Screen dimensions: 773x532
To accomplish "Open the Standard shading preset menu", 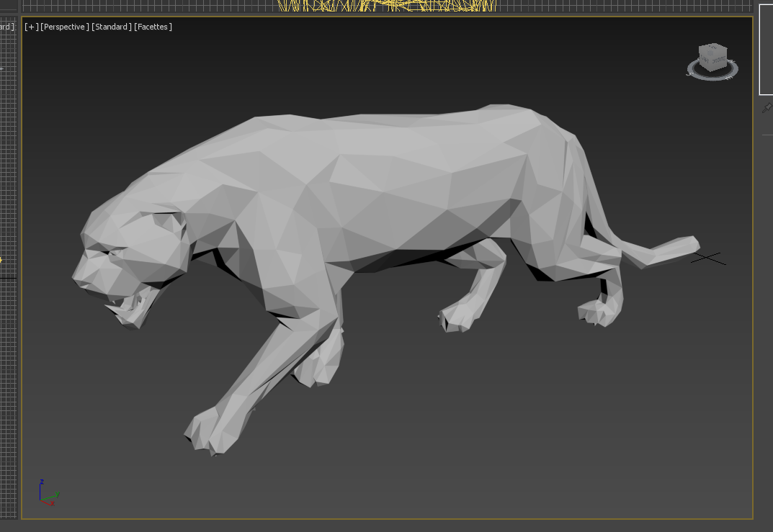I will click(112, 27).
